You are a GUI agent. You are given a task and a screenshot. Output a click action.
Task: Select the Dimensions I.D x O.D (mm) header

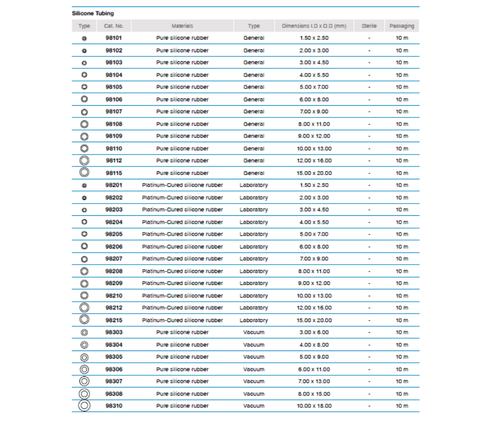point(315,26)
